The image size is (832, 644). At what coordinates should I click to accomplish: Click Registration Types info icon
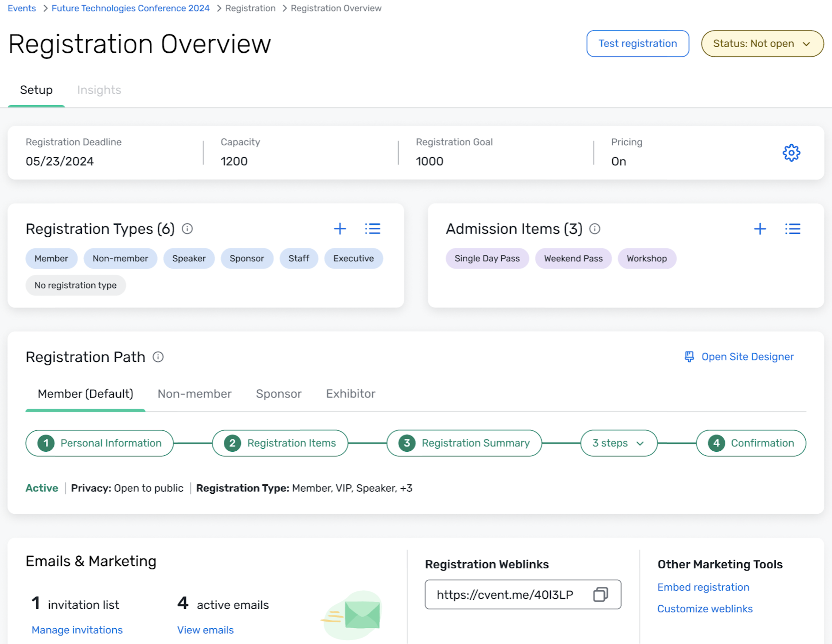pyautogui.click(x=187, y=229)
